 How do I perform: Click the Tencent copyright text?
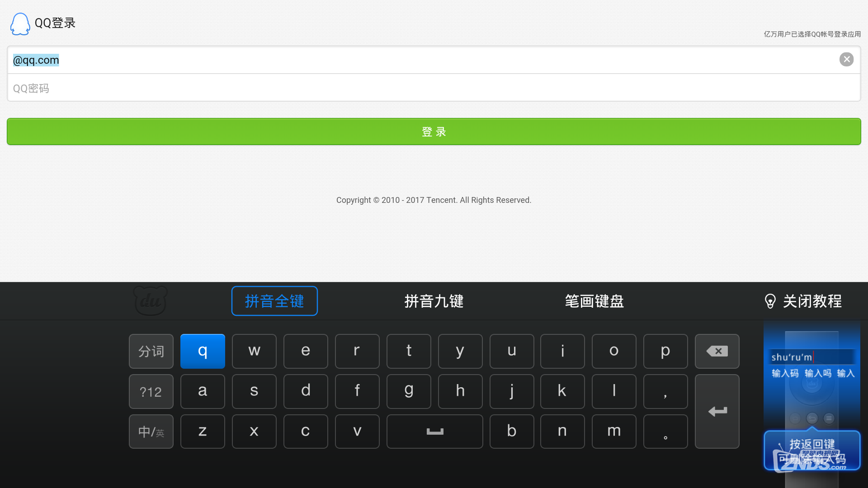(434, 200)
